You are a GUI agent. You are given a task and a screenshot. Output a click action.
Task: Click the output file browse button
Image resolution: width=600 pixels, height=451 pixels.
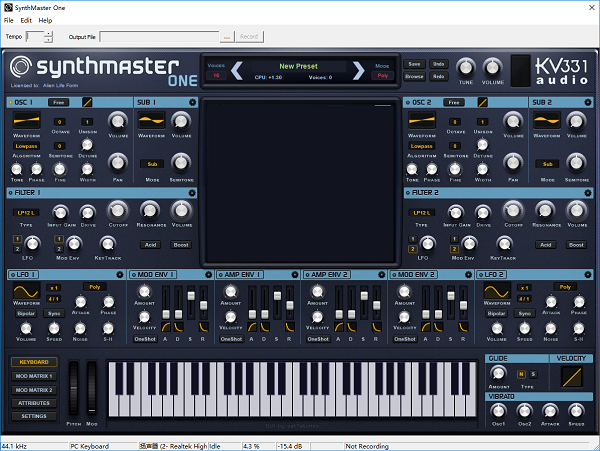click(x=227, y=37)
